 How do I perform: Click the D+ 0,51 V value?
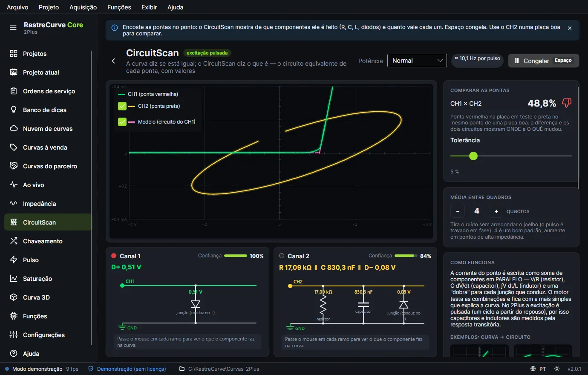(x=126, y=267)
